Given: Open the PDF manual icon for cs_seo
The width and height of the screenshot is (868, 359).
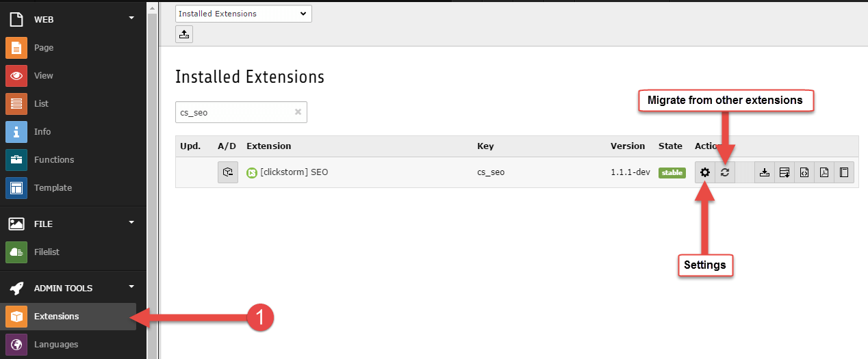Looking at the screenshot, I should (824, 173).
